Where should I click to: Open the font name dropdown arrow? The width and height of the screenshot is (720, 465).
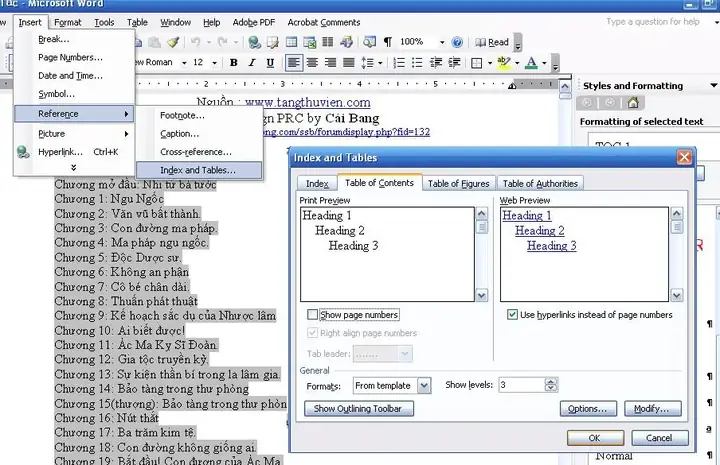click(184, 62)
